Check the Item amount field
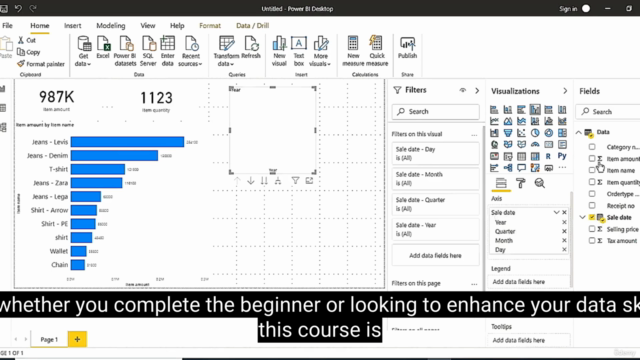 592,158
